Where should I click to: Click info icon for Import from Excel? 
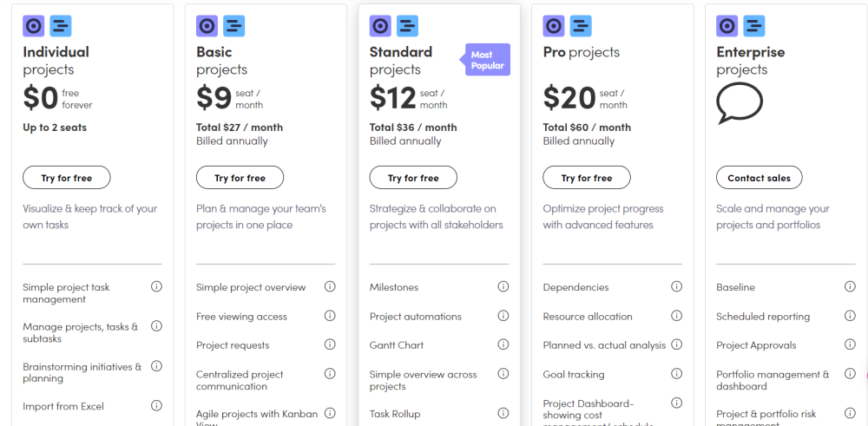[156, 405]
